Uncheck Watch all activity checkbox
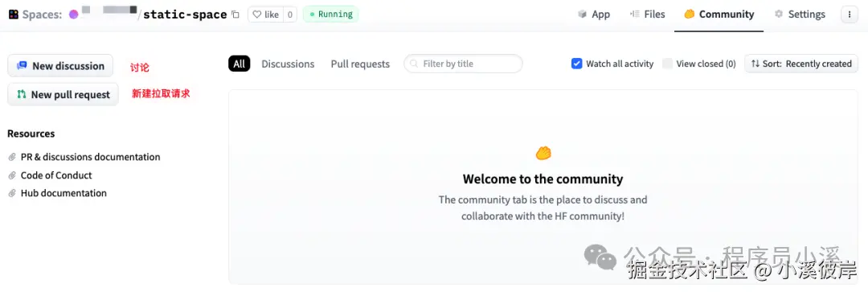 coord(576,64)
